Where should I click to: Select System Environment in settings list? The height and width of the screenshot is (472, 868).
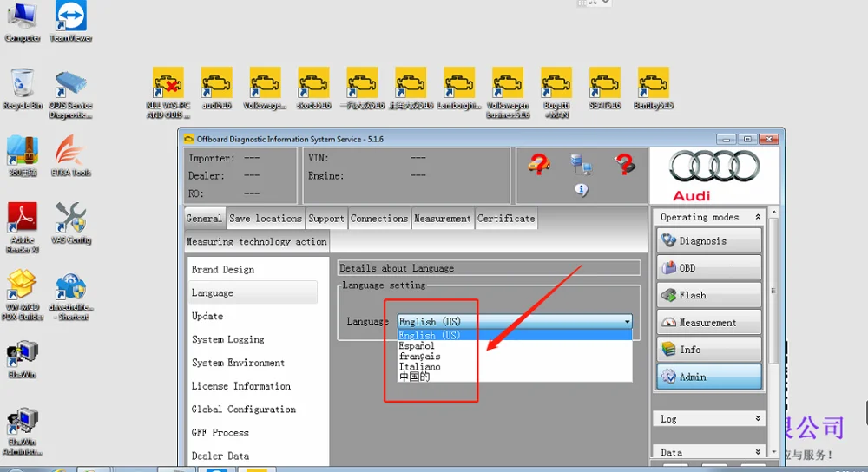[x=253, y=363]
